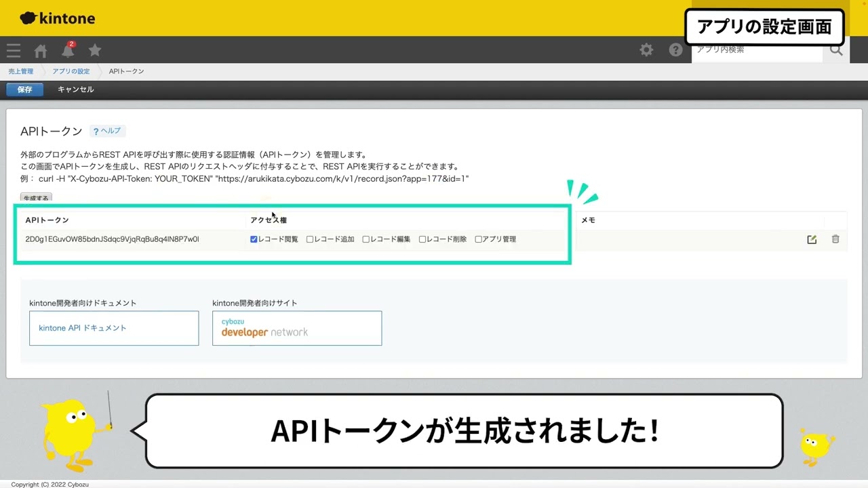Enable the アプリ管理 permission
Viewport: 868px width, 488px height.
click(479, 239)
